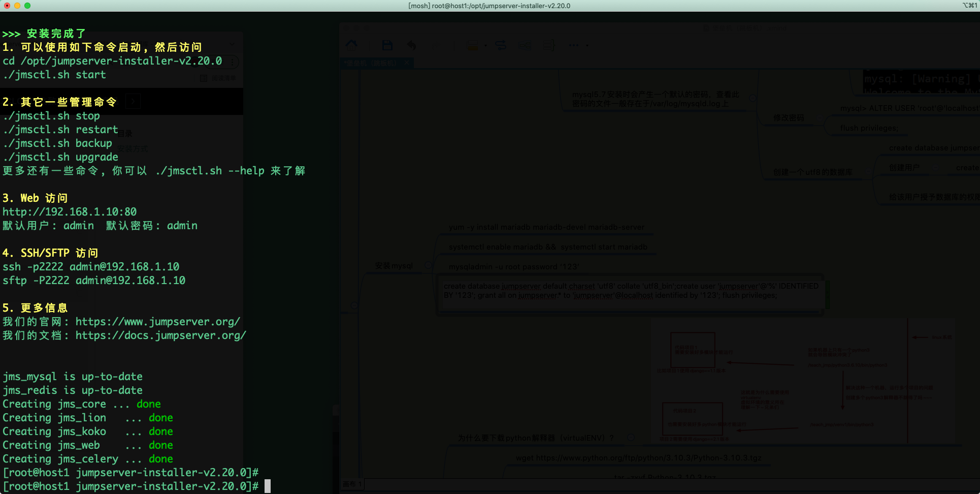Click the summary bracket icon in XMind toolbar

click(549, 45)
